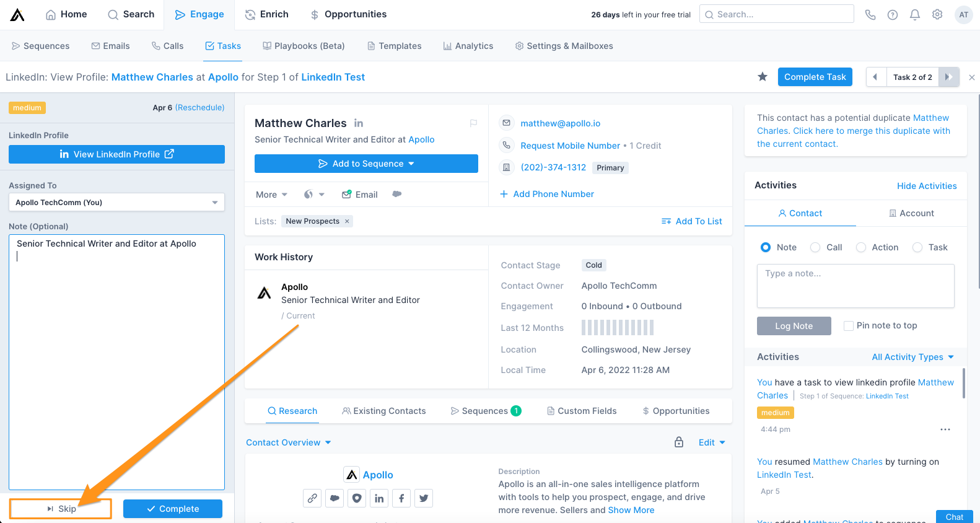Screen dimensions: 980x523
Task: Open the Assigned To dropdown
Action: pos(116,202)
